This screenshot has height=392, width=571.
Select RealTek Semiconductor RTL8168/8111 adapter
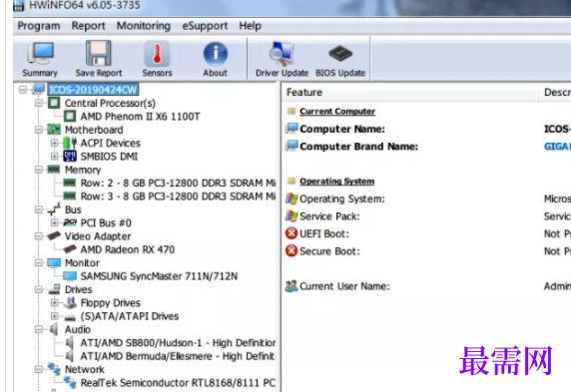coord(178,383)
